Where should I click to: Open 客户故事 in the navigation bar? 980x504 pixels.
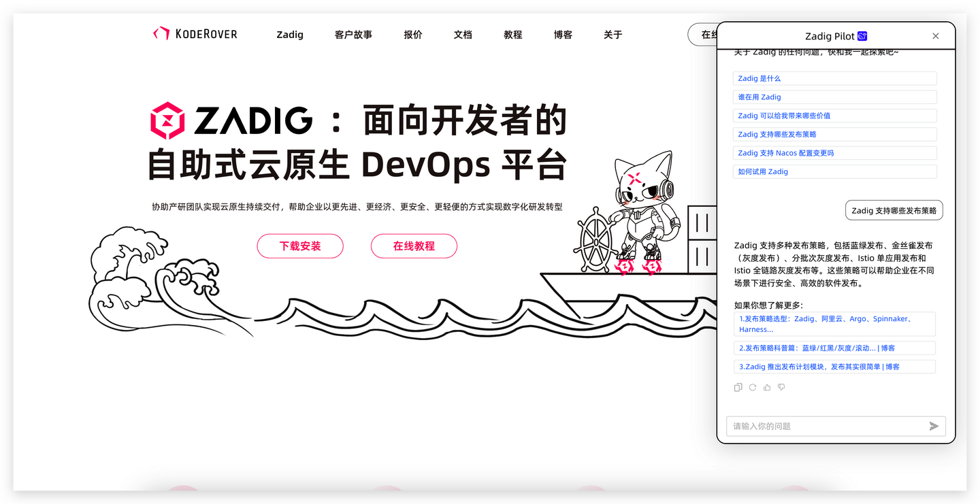click(354, 35)
